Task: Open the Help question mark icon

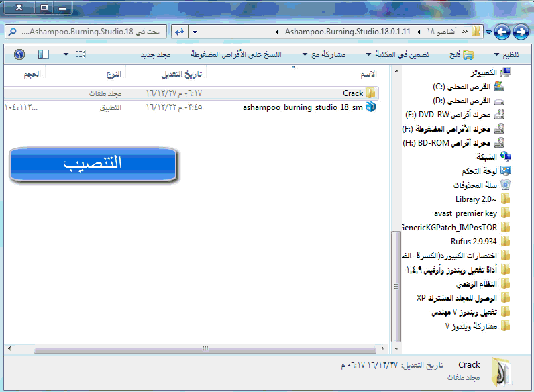Action: tap(19, 54)
